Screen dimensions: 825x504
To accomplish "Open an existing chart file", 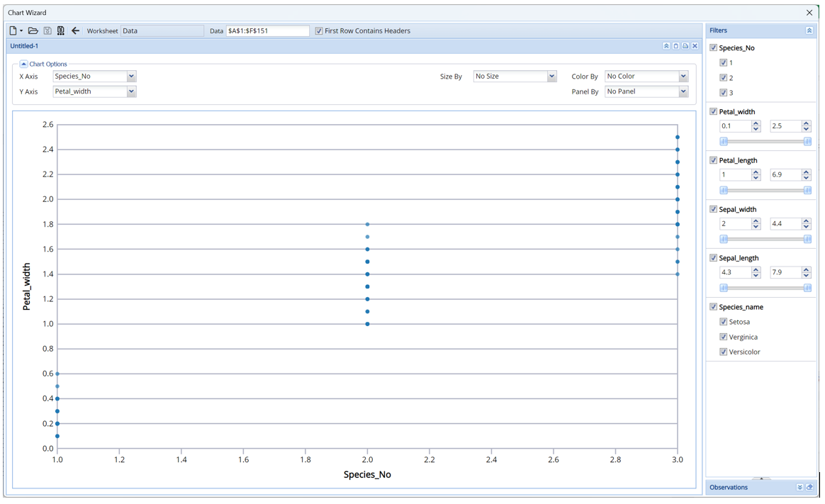I will (x=33, y=30).
